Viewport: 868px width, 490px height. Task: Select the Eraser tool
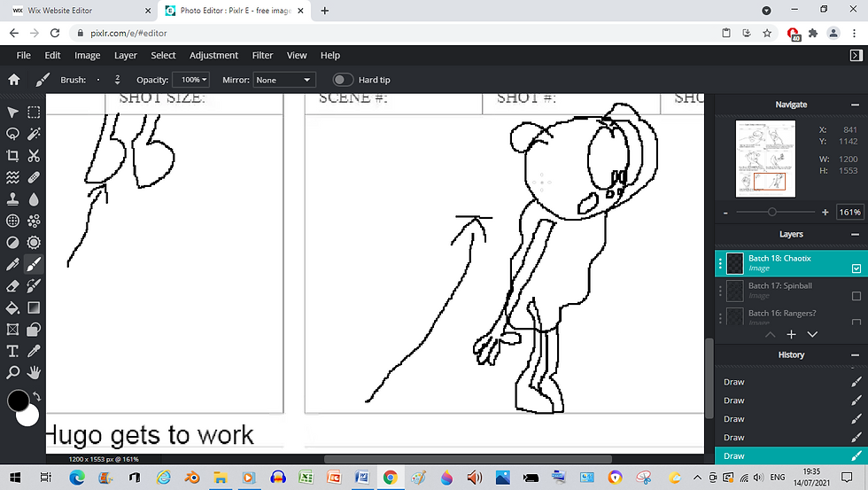(12, 285)
